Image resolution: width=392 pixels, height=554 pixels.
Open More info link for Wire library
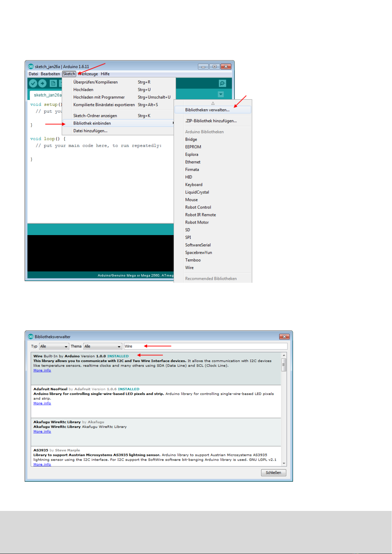(42, 371)
